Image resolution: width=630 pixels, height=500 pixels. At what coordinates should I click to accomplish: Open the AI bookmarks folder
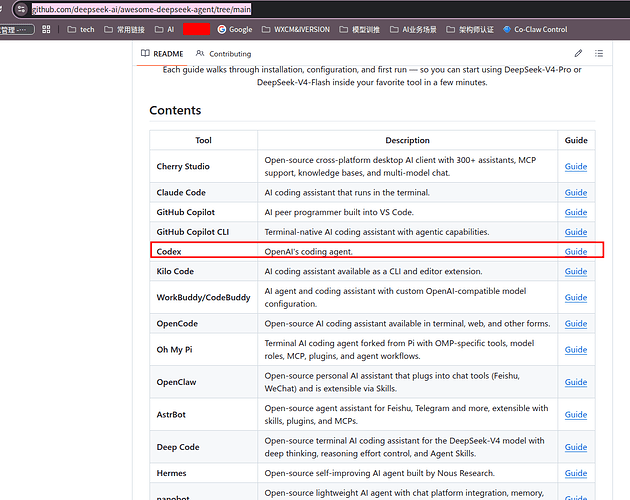(x=165, y=29)
